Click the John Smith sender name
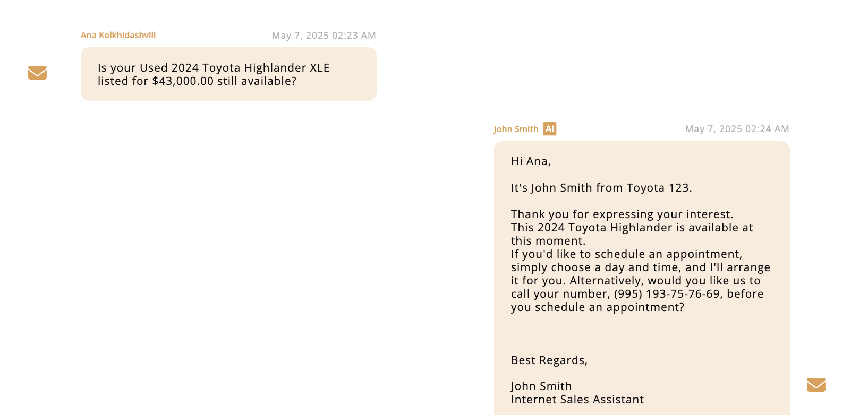The width and height of the screenshot is (868, 415). [516, 128]
